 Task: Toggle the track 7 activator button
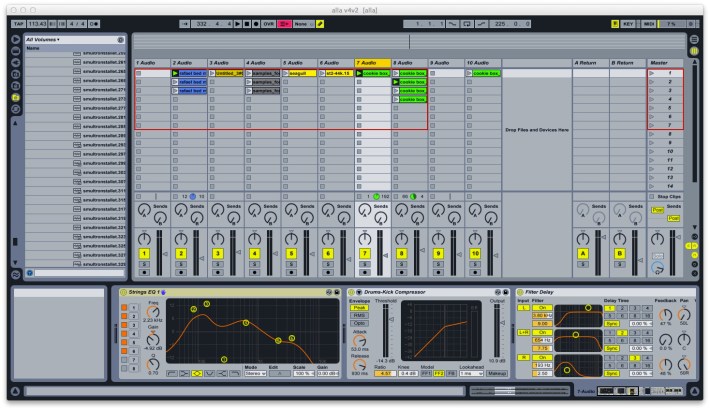click(366, 254)
